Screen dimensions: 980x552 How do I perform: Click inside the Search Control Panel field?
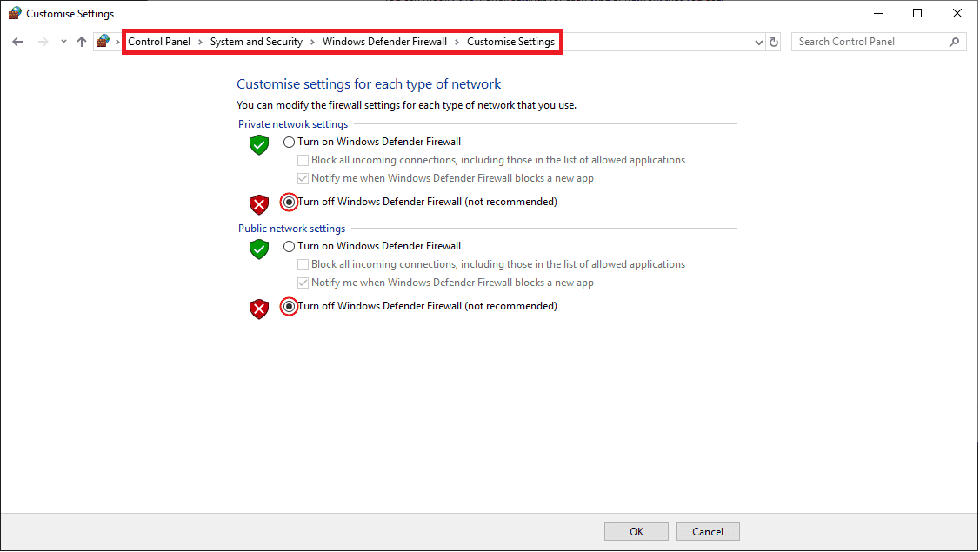(x=861, y=41)
